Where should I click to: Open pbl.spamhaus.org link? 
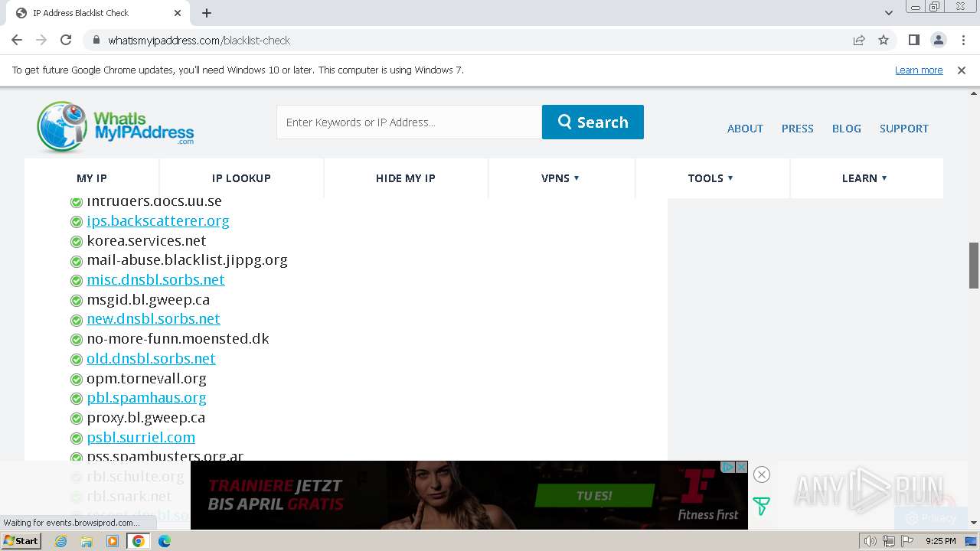(146, 398)
